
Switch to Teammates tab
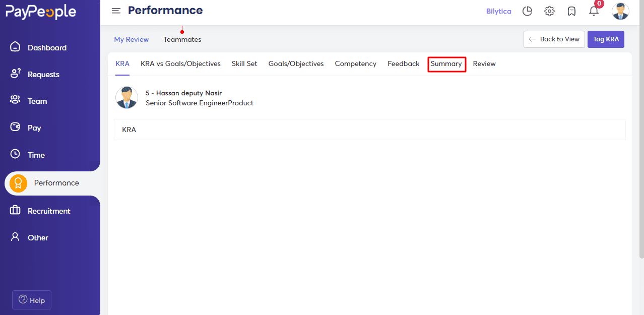click(x=182, y=39)
